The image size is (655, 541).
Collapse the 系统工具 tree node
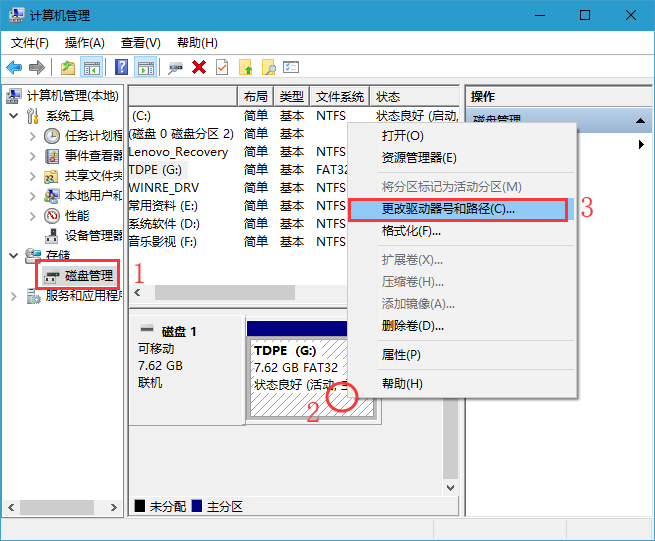click(13, 116)
